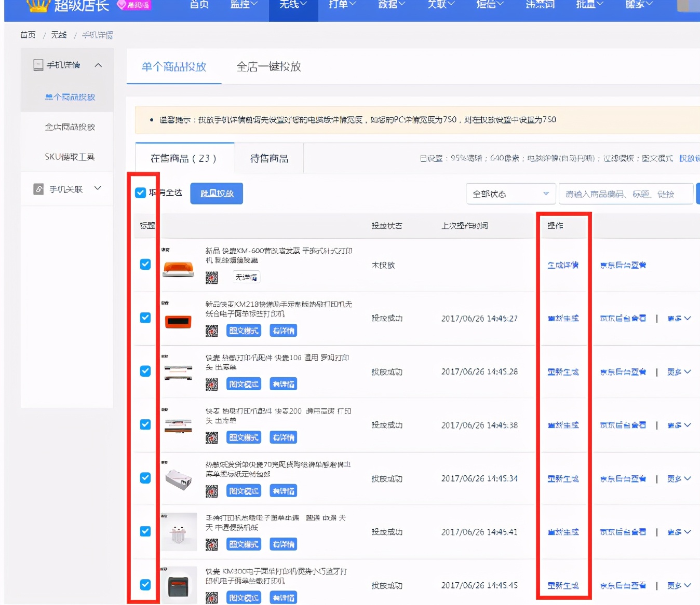This screenshot has width=700, height=605.
Task: Click the QR code icon on the 快麦100 print head row
Action: click(x=211, y=384)
